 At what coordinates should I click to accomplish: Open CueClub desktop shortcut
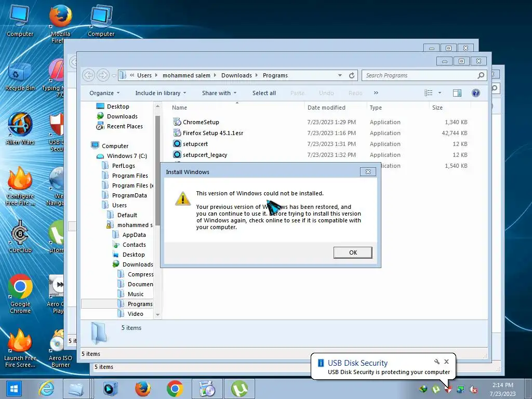point(20,236)
